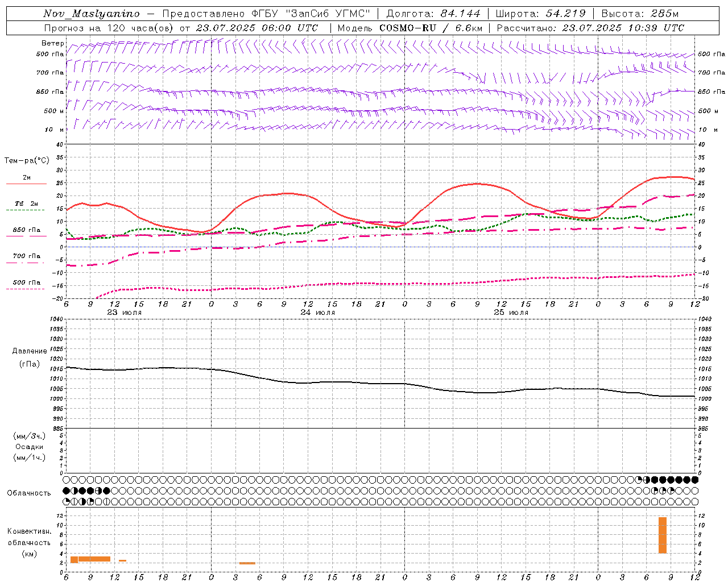
Task: Click the Конвективн. convective cloud label
Action: coord(29,531)
